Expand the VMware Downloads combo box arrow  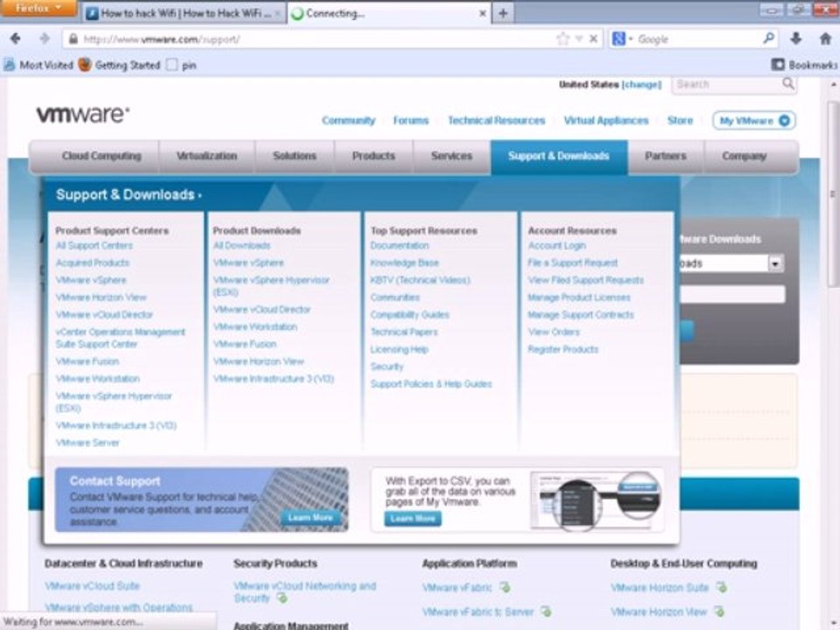pyautogui.click(x=774, y=263)
